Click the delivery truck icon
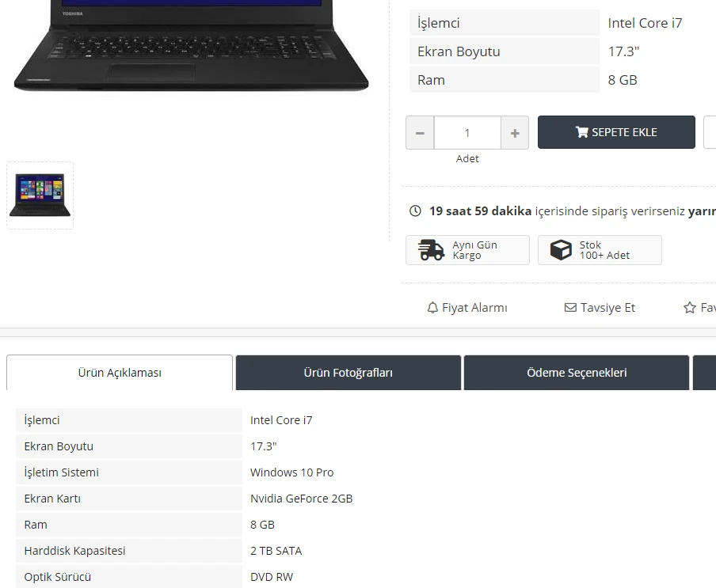Viewport: 716px width, 588px height. (431, 250)
